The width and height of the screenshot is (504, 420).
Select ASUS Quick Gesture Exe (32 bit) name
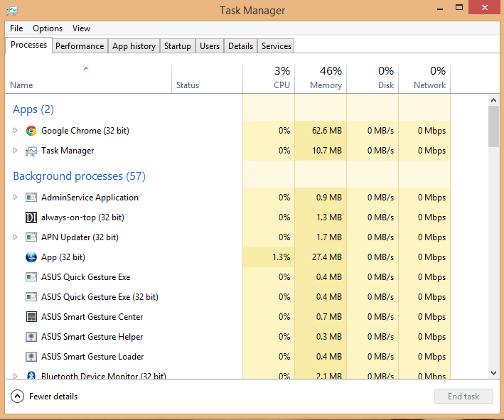tap(100, 297)
